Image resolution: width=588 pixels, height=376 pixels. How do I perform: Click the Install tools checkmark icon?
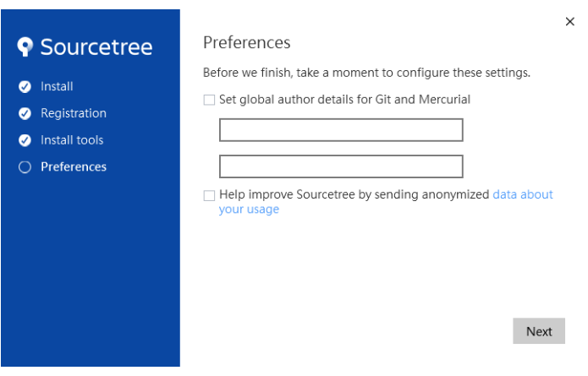point(25,140)
